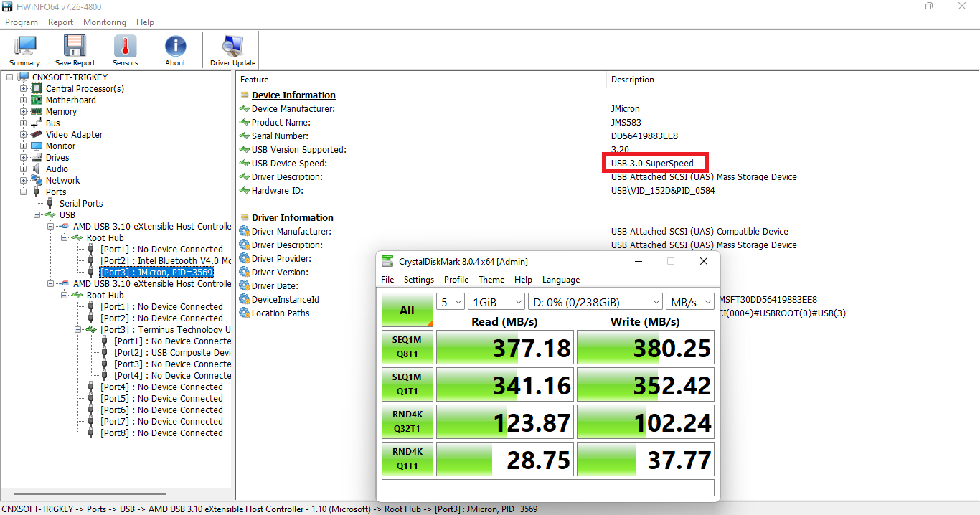Click the Save Report floppy icon
The width and height of the screenshot is (980, 515).
(x=75, y=51)
